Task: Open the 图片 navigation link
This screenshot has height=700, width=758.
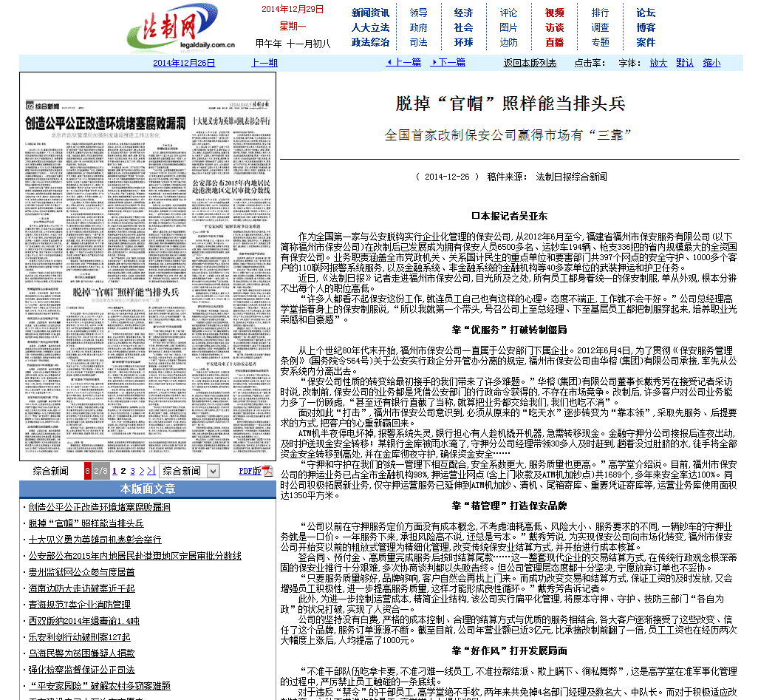Action: 508,27
